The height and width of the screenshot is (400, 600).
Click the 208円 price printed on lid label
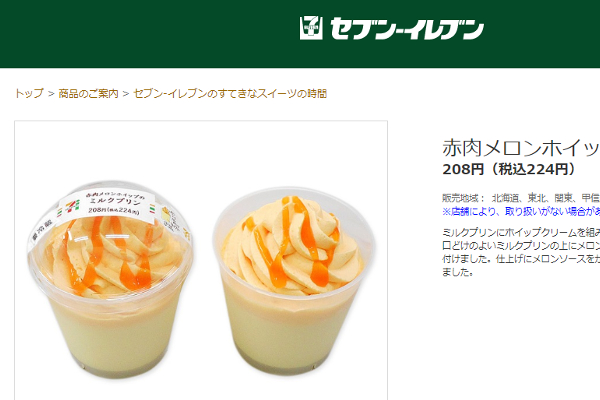(x=95, y=210)
